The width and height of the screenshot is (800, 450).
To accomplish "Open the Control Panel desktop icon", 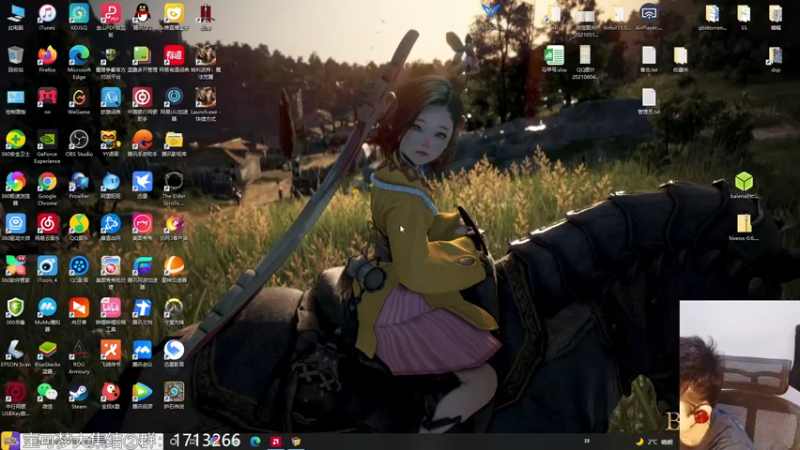I will coord(15,101).
